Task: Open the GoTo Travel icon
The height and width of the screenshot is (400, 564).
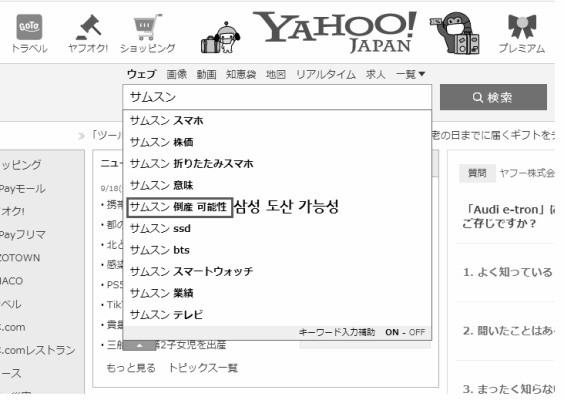Action: (x=29, y=34)
